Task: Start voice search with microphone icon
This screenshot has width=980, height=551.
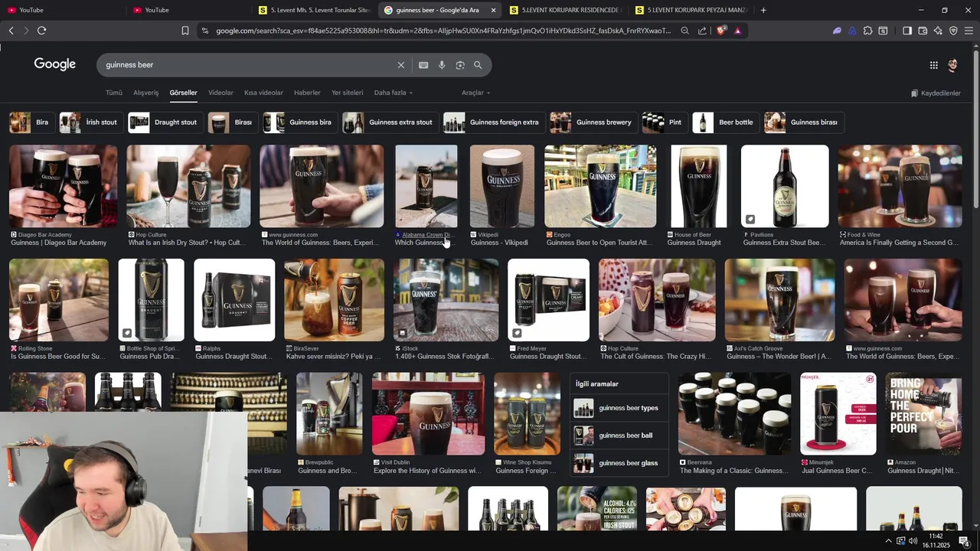Action: tap(442, 65)
